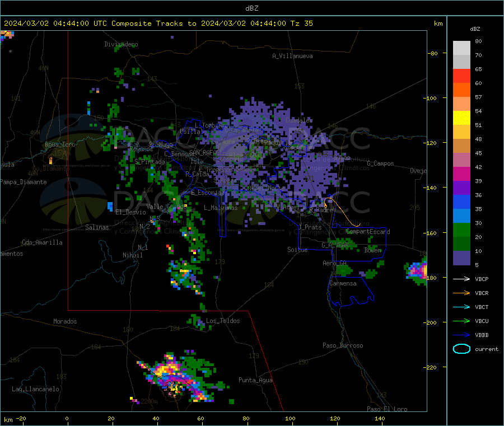Viewport: 504px width, 426px height.
Task: Pick the 20 dBZ green legend swatch
Action: point(461,230)
